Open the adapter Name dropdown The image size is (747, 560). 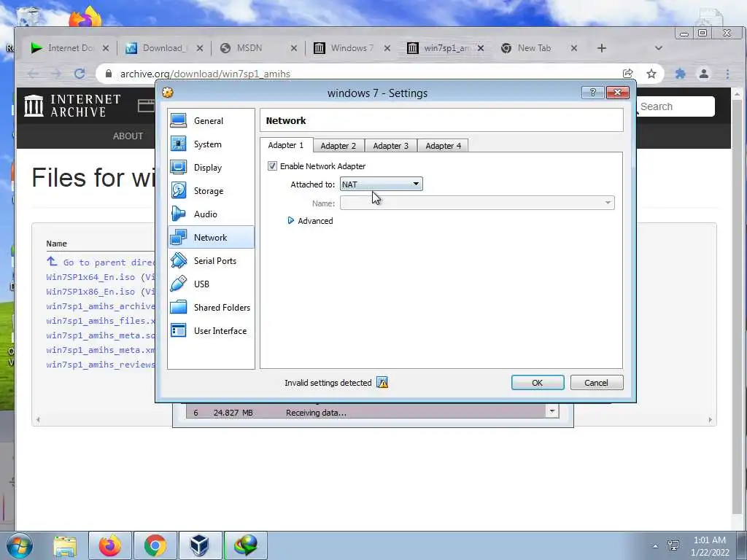(x=477, y=203)
